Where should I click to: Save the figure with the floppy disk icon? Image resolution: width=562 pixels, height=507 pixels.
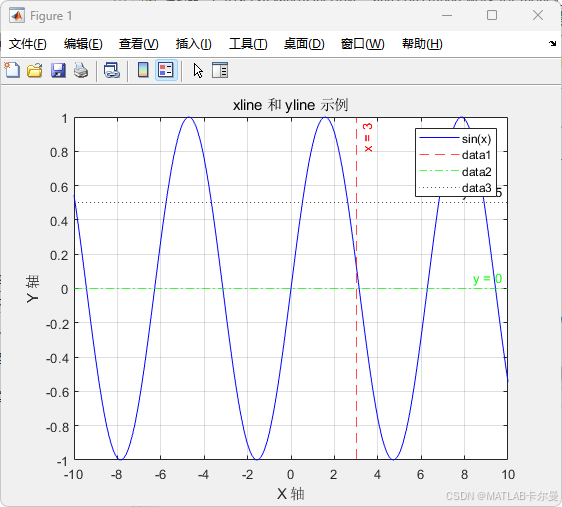tap(58, 70)
